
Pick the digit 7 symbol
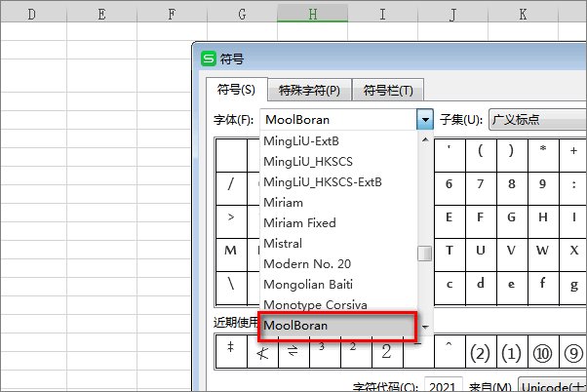click(481, 188)
